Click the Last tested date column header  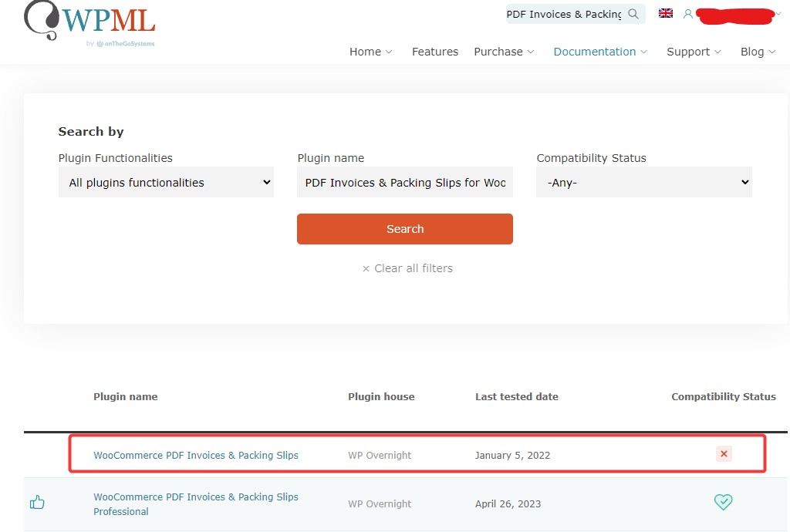point(517,396)
